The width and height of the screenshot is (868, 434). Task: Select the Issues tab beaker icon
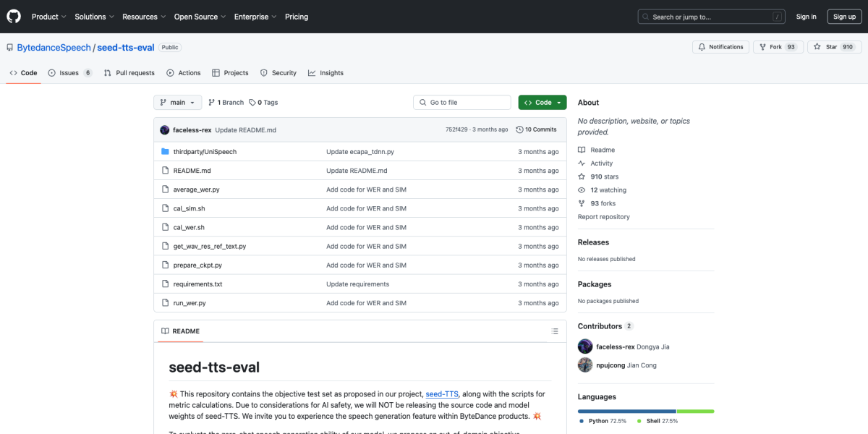click(50, 72)
